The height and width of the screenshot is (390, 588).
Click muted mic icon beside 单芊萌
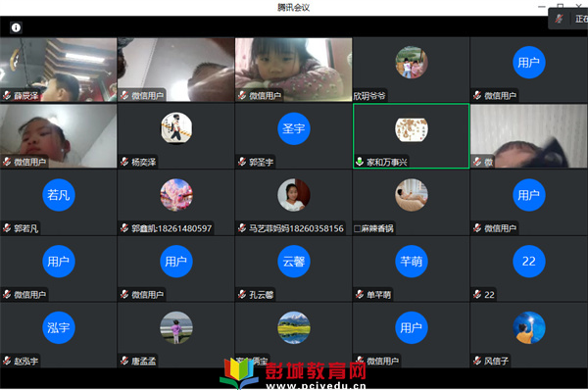(360, 295)
